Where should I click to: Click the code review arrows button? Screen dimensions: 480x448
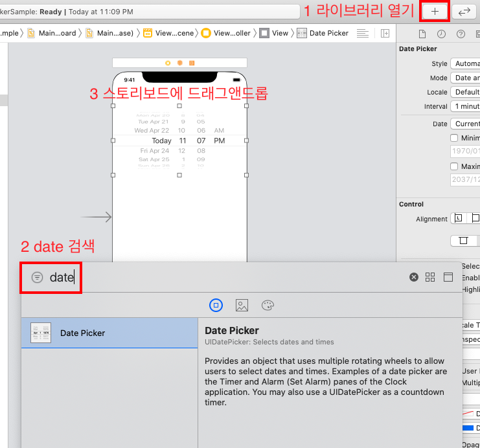pos(464,12)
